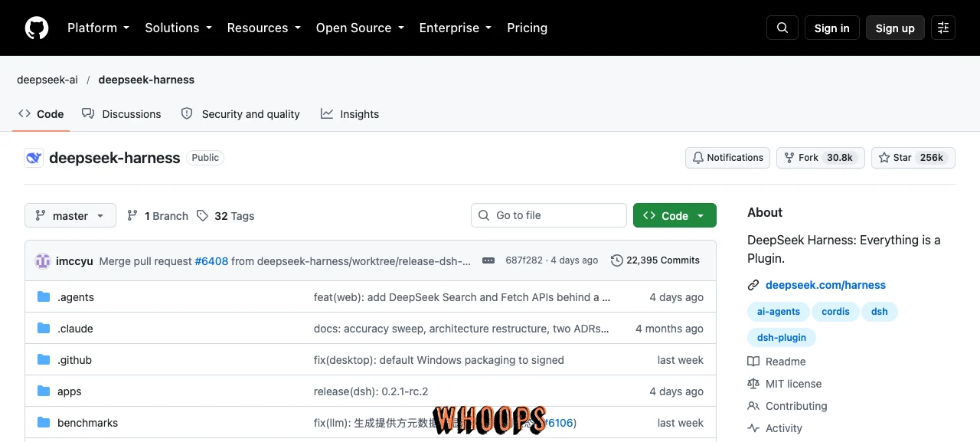This screenshot has width=980, height=442.
Task: Open the appearance settings icon in header
Action: click(x=943, y=28)
